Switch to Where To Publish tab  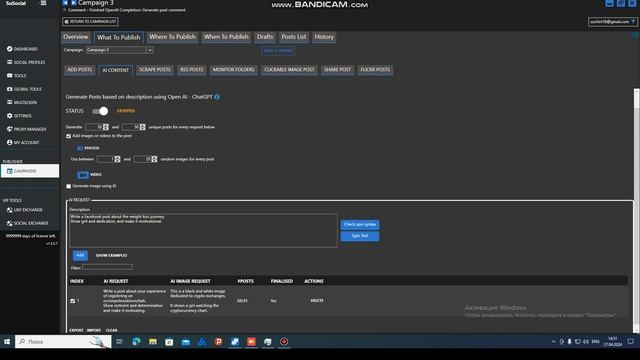pyautogui.click(x=172, y=37)
